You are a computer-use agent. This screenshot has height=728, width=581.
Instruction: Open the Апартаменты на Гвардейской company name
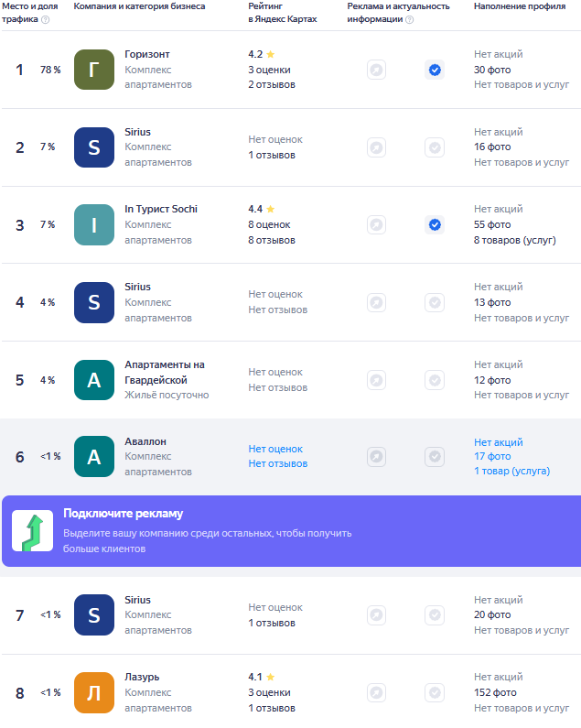coord(165,373)
